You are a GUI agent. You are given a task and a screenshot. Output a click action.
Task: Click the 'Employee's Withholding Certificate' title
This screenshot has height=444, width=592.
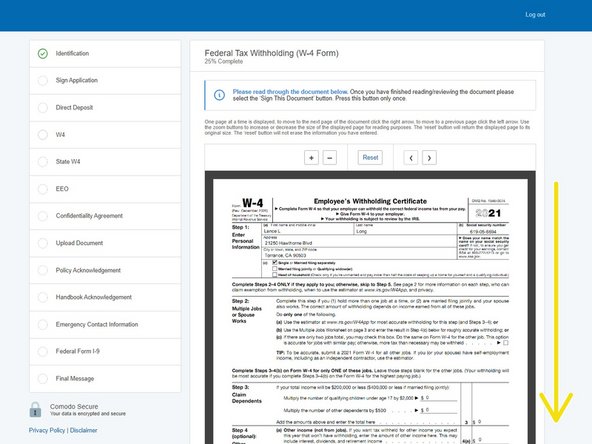(x=370, y=201)
